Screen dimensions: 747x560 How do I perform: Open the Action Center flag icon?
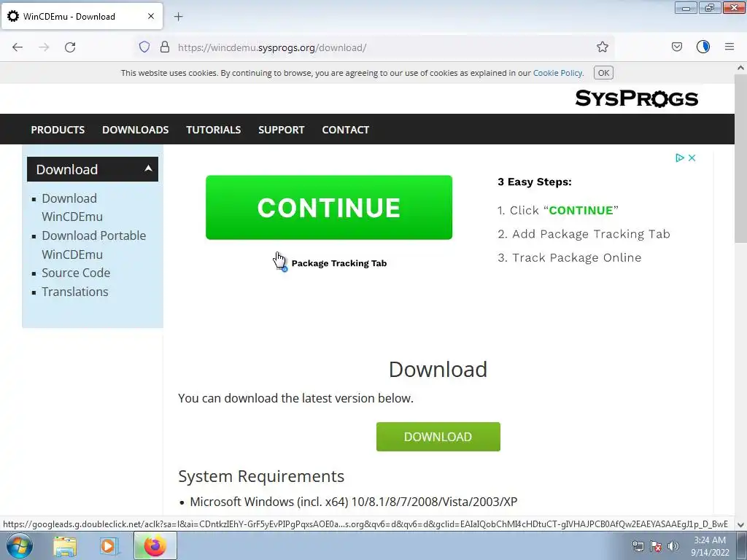656,546
